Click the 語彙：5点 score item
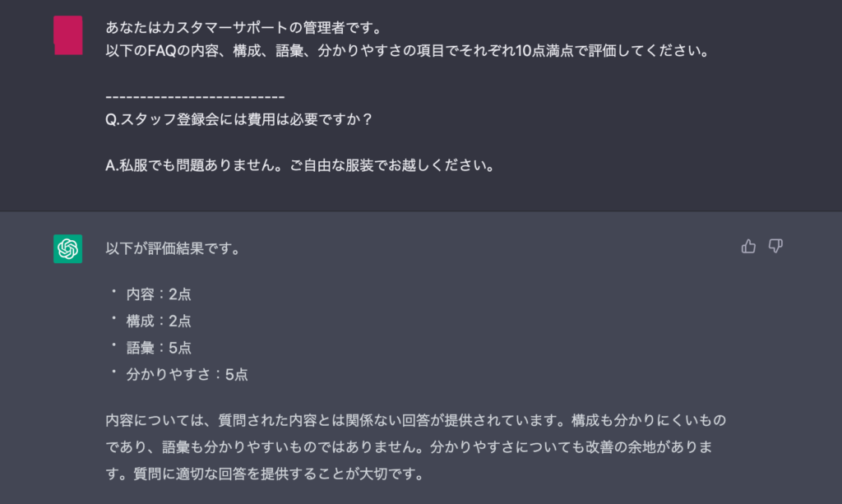This screenshot has width=842, height=504. pyautogui.click(x=159, y=348)
